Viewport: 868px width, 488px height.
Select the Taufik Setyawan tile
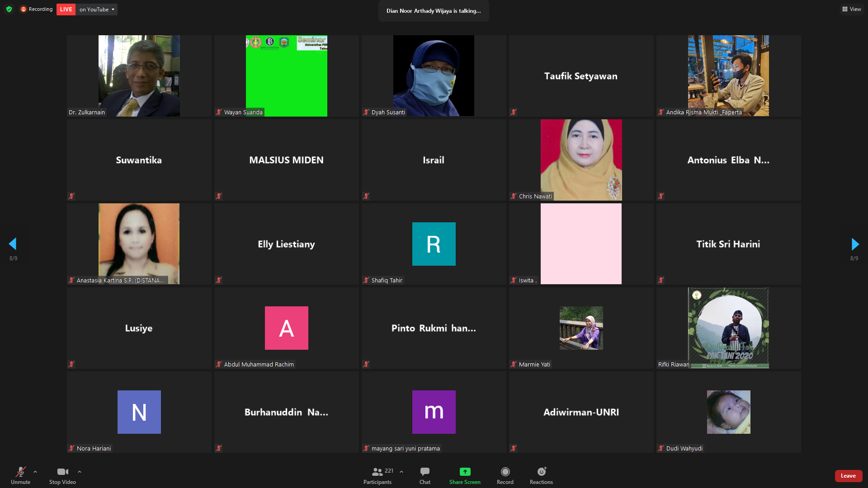581,75
